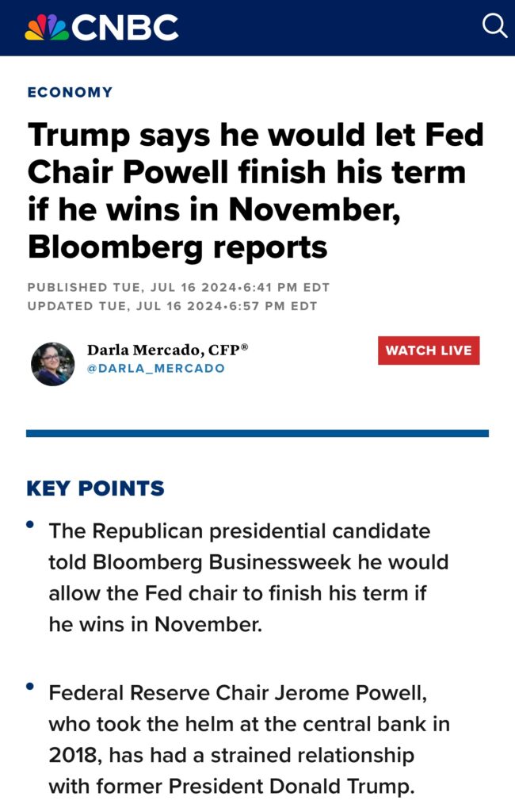Click the WATCH LIVE button
Viewport: 515px width, 812px height.
pos(428,350)
